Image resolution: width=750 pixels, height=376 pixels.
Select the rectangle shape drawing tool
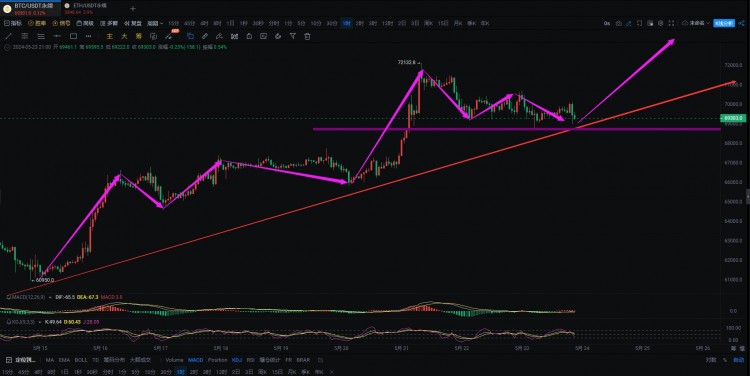click(73, 36)
